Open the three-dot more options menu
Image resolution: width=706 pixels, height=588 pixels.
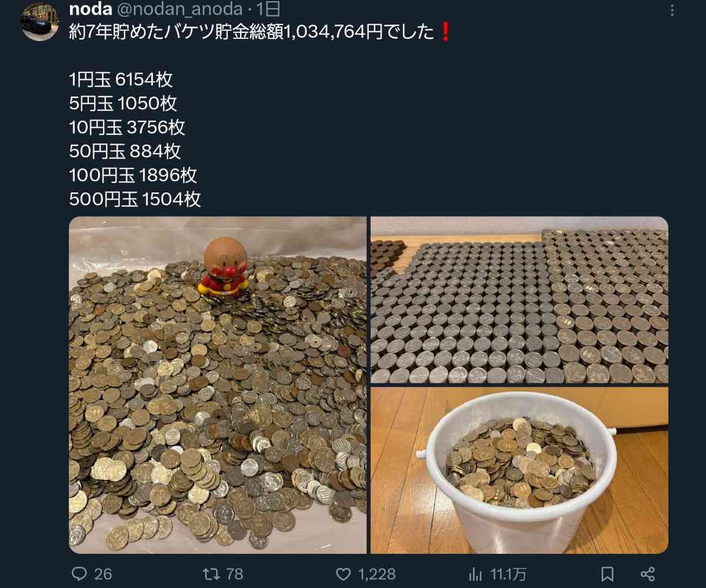pyautogui.click(x=673, y=10)
